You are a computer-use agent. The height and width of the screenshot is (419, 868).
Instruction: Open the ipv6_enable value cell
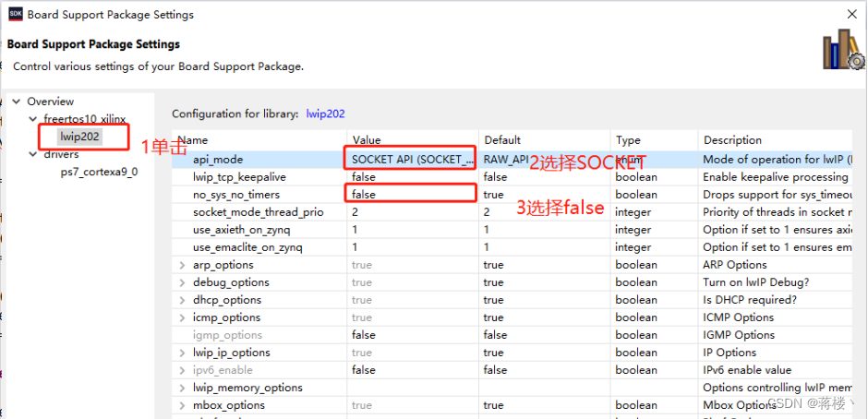click(x=413, y=370)
